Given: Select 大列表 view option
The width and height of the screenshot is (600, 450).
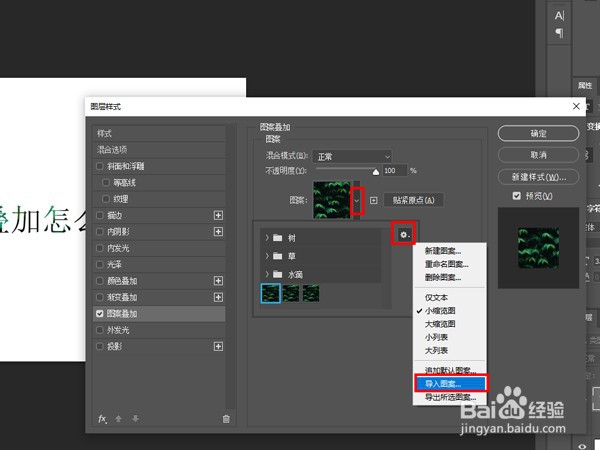Looking at the screenshot, I should point(450,351).
